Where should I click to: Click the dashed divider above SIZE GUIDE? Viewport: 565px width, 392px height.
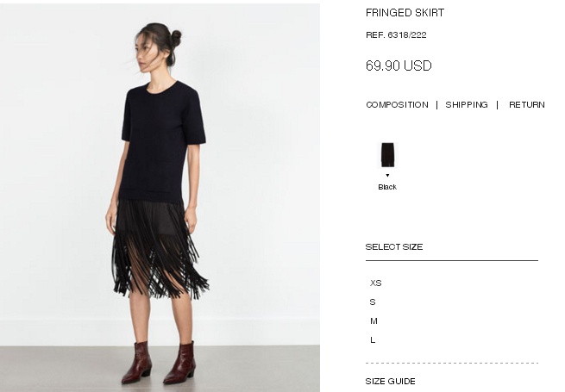452,364
